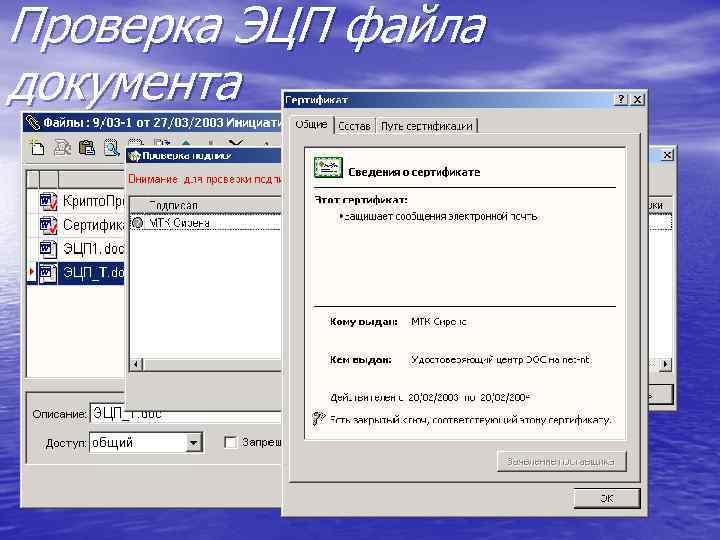This screenshot has height=540, width=720.
Task: Toggle the Запрещ checkbox in Files window
Action: point(231,443)
